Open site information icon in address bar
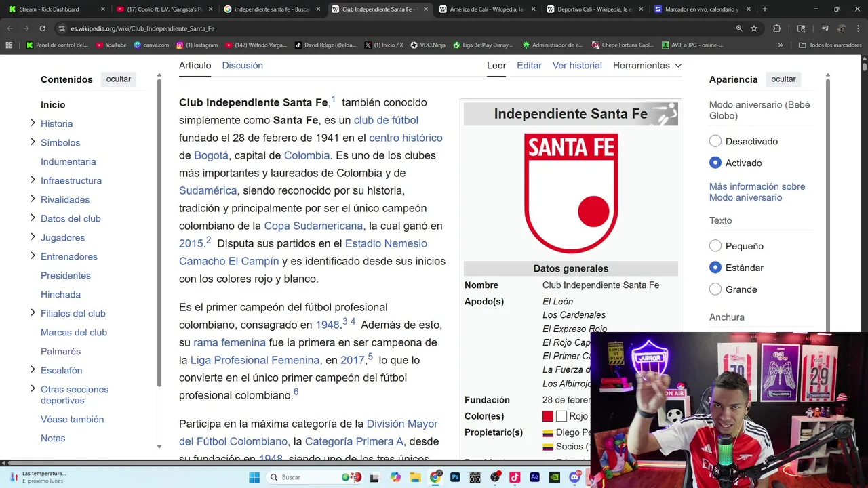 pos(62,28)
